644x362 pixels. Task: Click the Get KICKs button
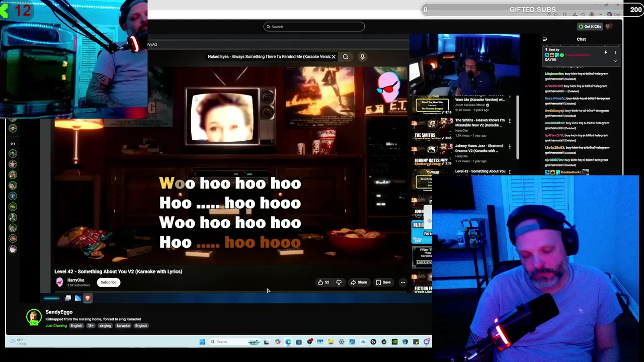click(590, 27)
